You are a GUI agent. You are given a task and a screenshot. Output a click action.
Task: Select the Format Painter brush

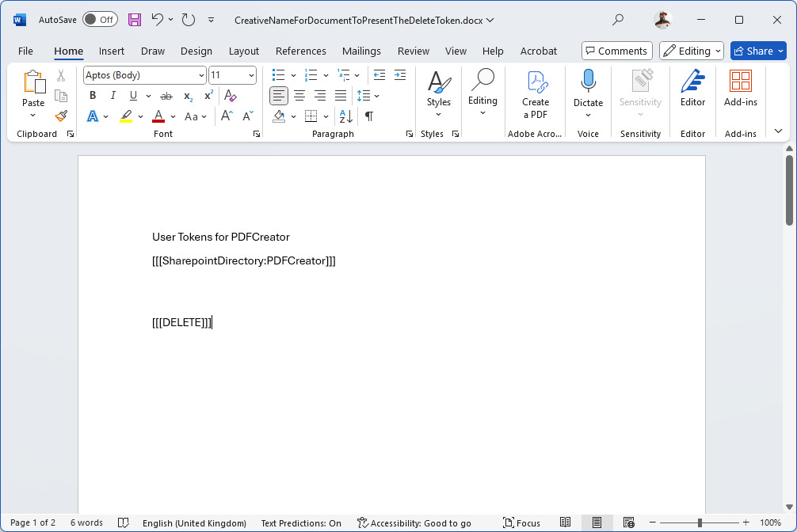(61, 116)
